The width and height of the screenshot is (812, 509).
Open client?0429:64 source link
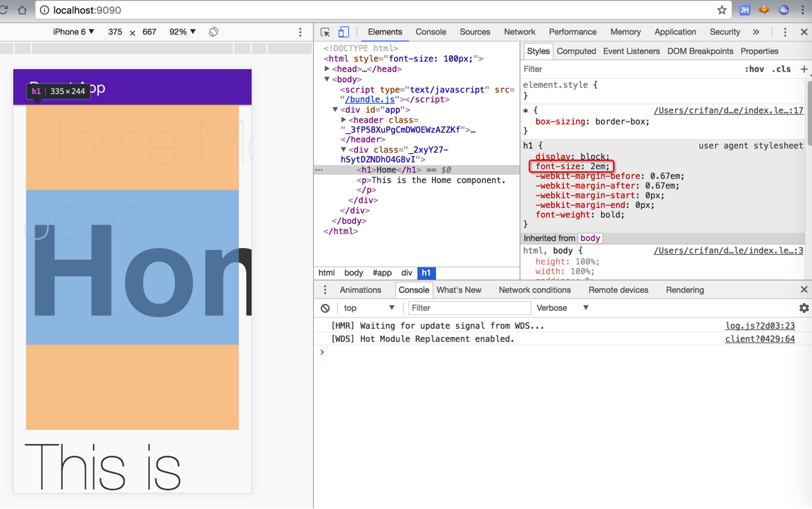coord(759,339)
